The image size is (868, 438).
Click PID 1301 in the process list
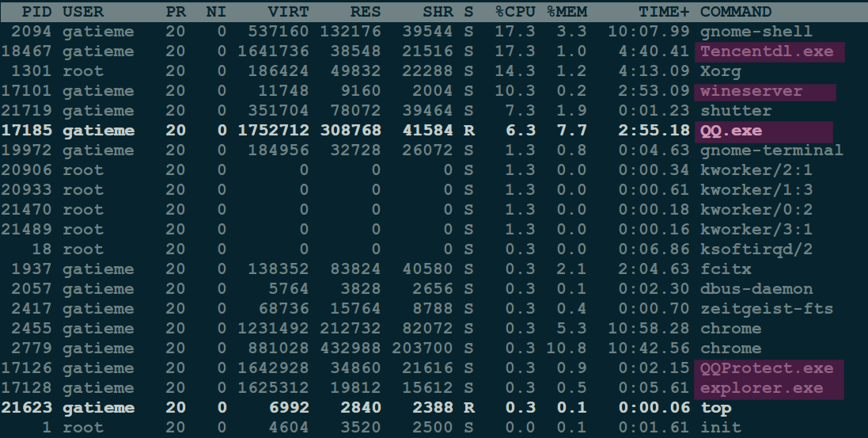pos(32,71)
